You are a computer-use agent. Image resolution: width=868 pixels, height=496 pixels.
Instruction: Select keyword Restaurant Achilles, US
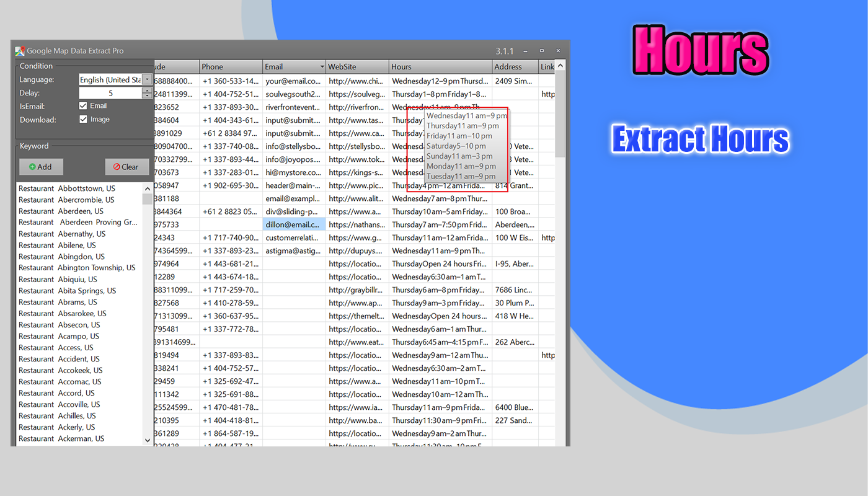coord(57,415)
